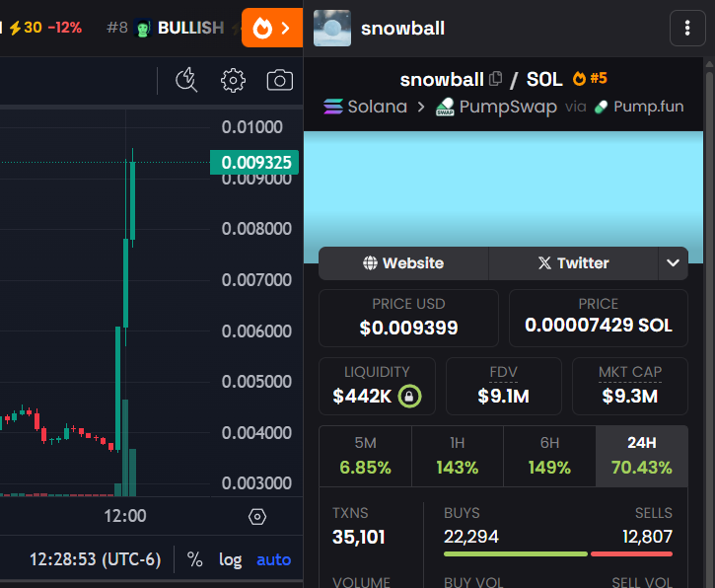Screen dimensions: 715x588
Task: Click the BULLISH trending token #8
Action: [165, 28]
